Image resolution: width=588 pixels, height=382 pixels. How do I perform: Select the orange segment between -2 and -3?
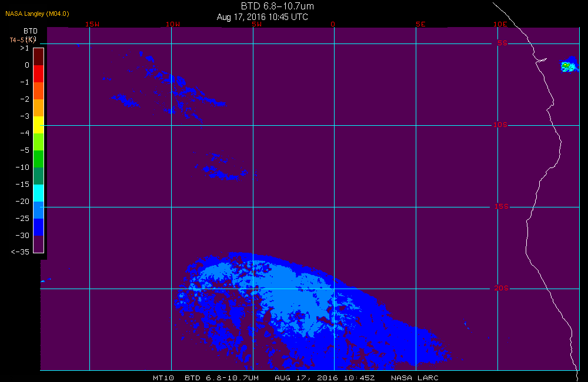click(39, 108)
